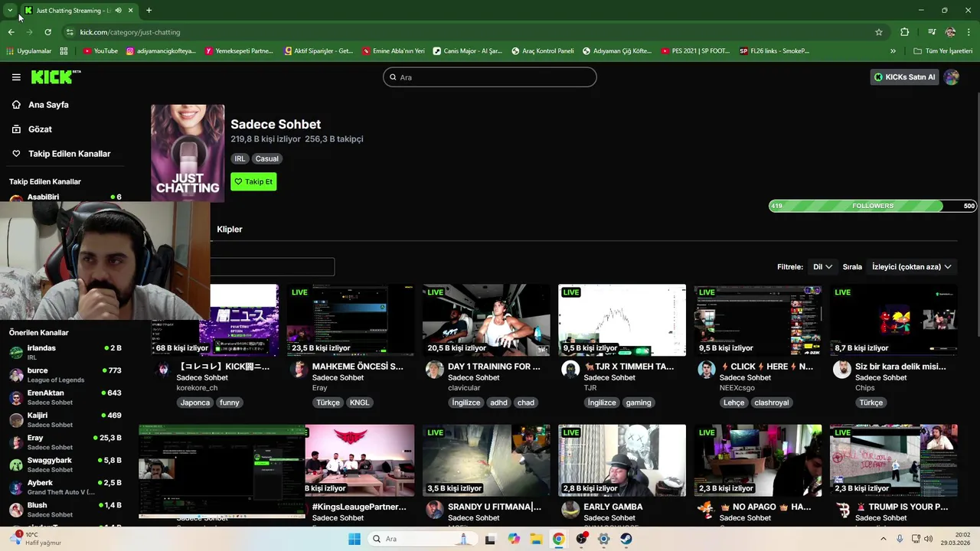Image resolution: width=980 pixels, height=551 pixels.
Task: Open File Explorer from the taskbar
Action: coord(536,539)
